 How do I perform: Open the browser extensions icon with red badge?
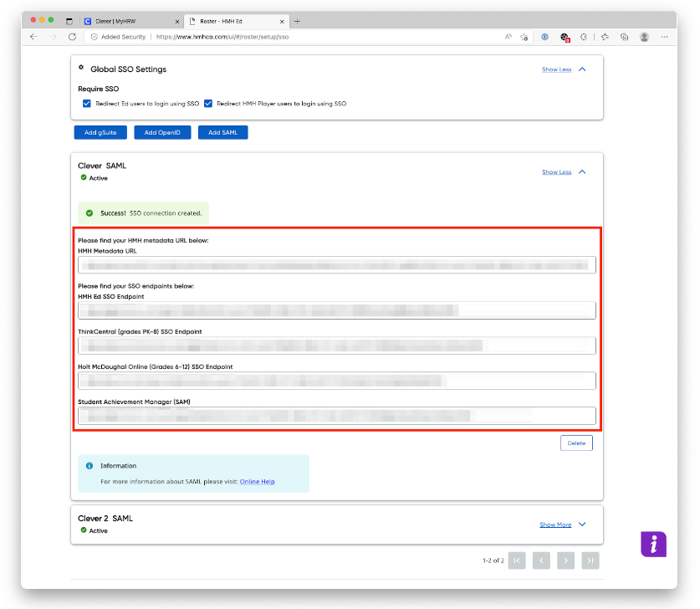[565, 37]
